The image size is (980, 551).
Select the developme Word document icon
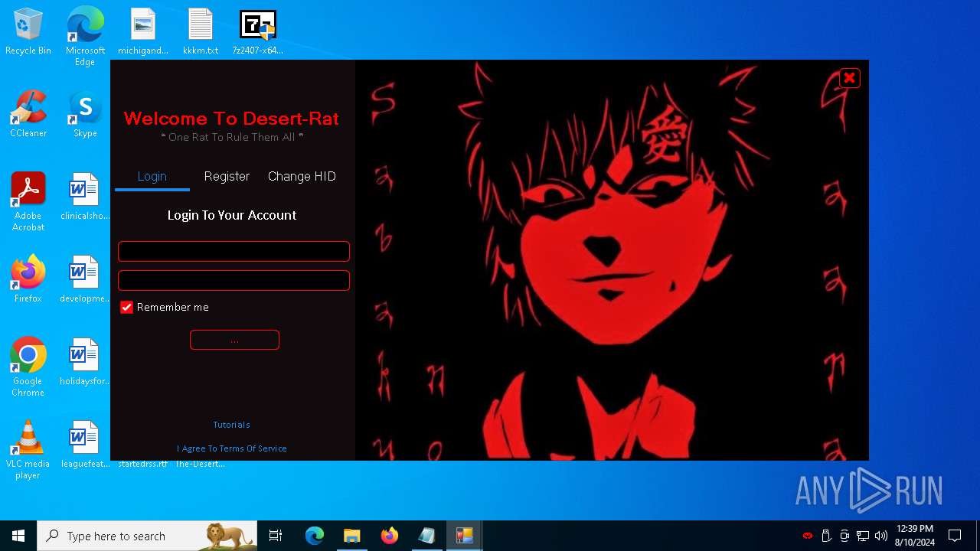[85, 280]
